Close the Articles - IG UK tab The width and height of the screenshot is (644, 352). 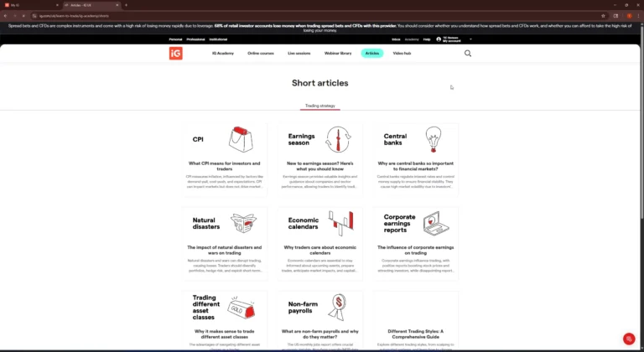[x=117, y=5]
